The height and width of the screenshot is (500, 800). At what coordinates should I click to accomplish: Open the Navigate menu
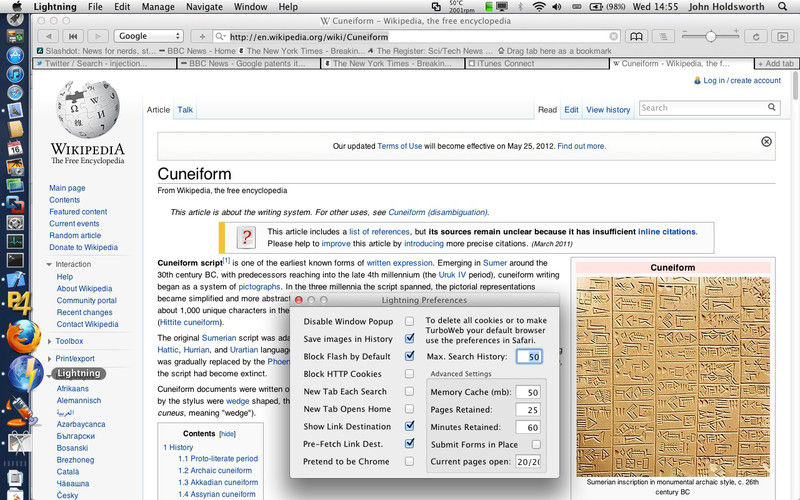click(204, 7)
